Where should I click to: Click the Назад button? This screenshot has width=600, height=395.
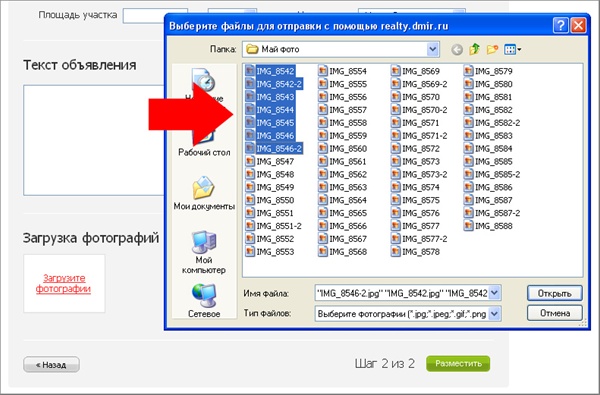point(51,365)
